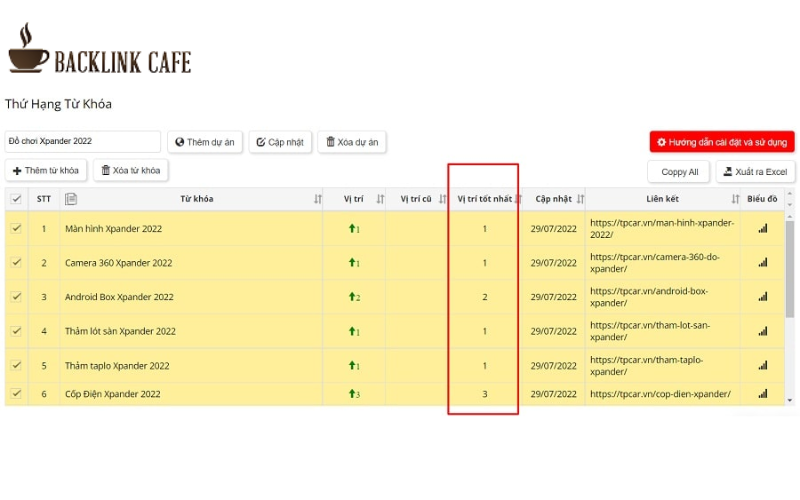Click STT column header
This screenshot has height=500, width=800.
pos(44,199)
